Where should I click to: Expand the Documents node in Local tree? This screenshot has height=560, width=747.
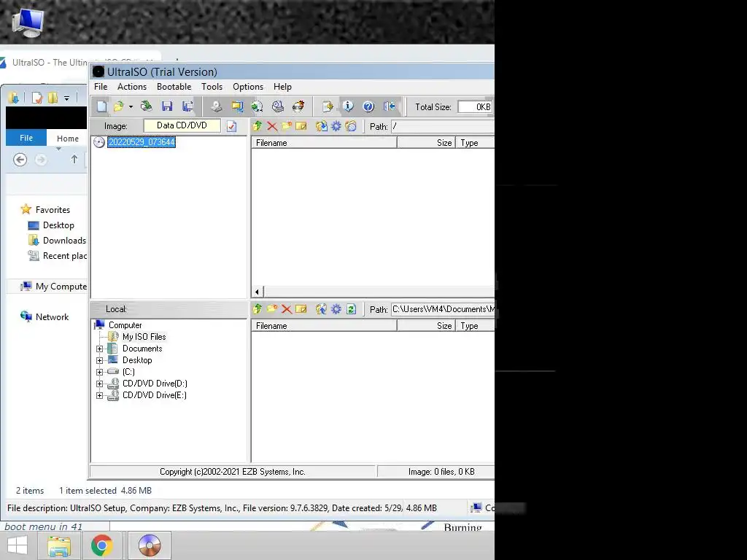click(99, 349)
